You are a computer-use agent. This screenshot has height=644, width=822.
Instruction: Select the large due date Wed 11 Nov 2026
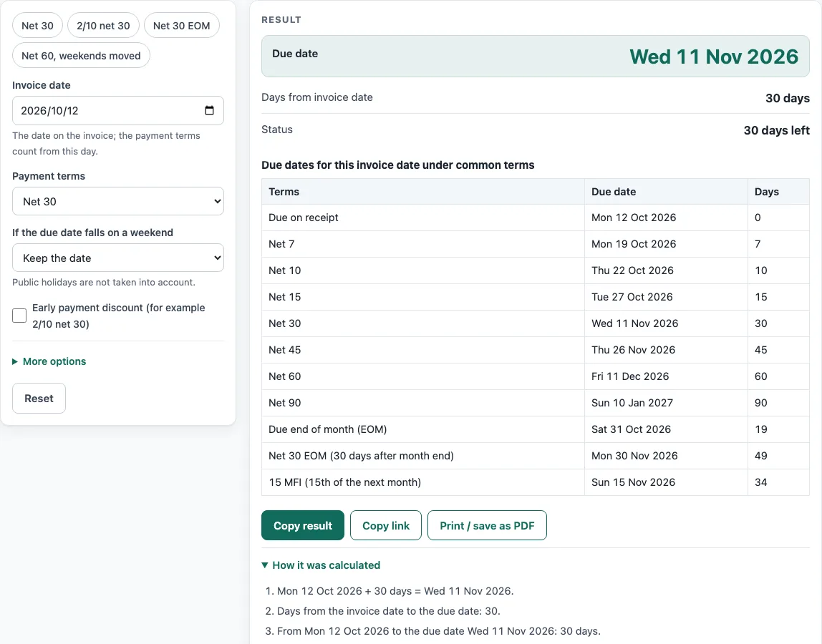[714, 57]
